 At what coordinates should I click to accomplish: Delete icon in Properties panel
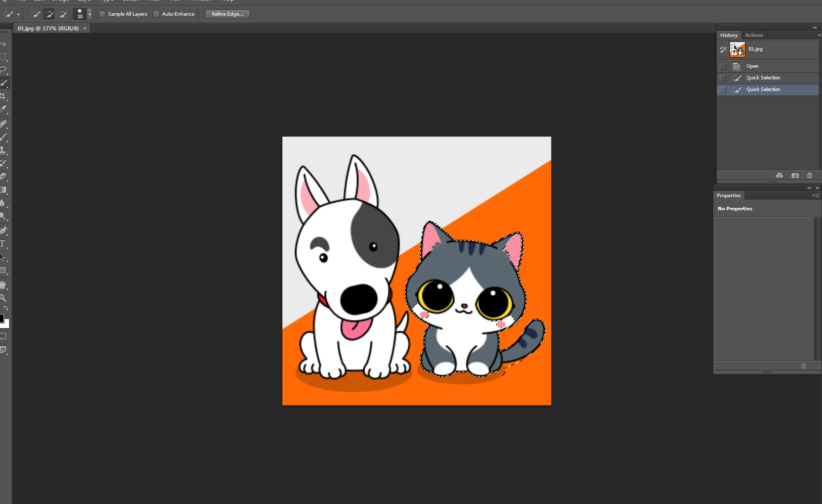point(803,366)
